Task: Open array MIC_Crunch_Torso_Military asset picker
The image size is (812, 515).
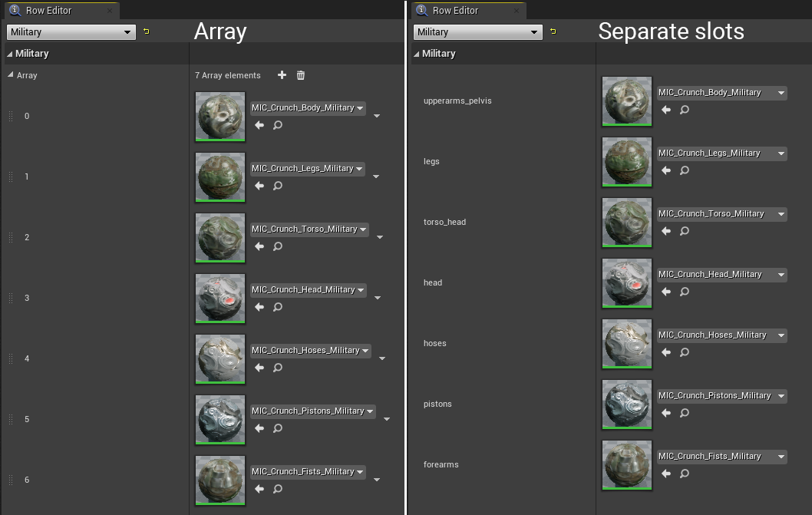Action: click(x=309, y=229)
